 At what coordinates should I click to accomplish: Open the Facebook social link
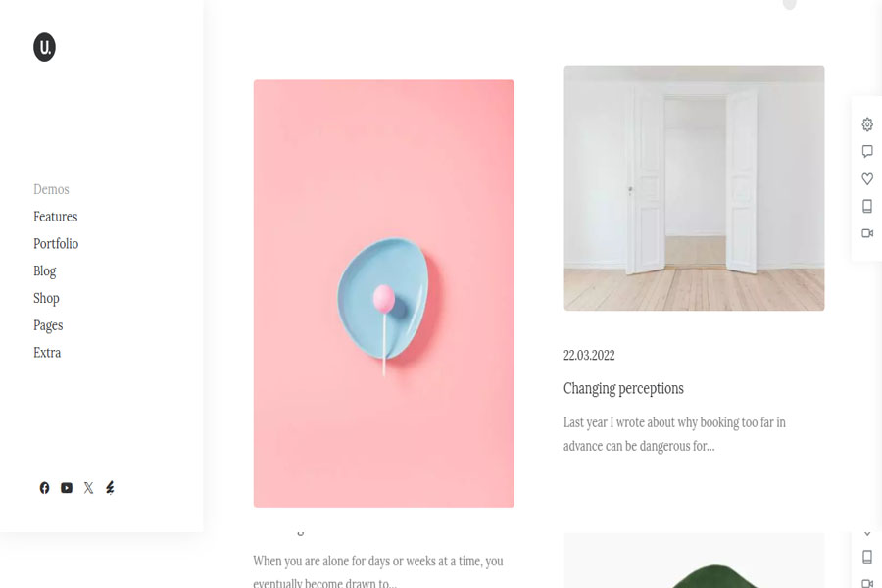tap(44, 488)
